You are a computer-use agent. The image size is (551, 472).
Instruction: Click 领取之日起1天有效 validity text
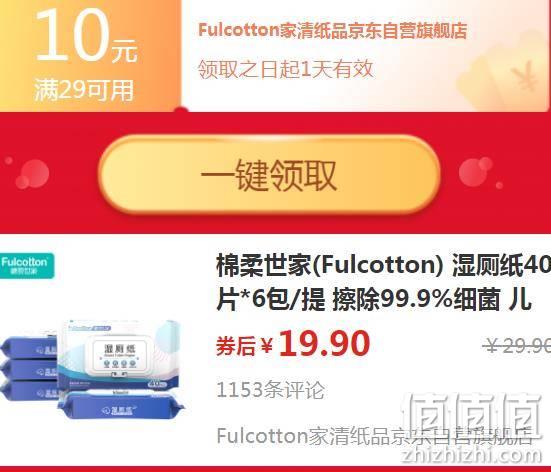click(x=285, y=69)
